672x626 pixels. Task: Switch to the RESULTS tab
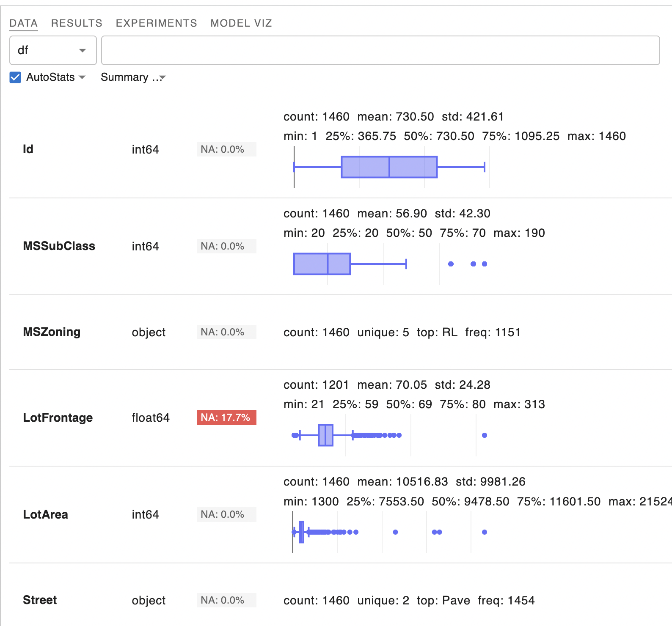pyautogui.click(x=77, y=23)
